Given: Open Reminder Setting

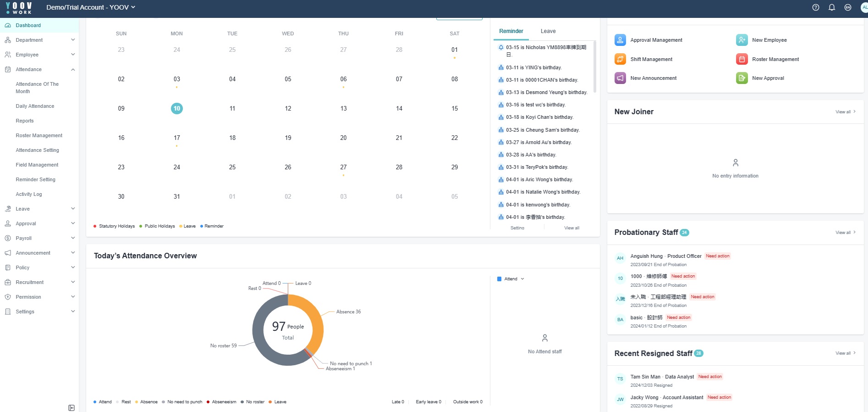Looking at the screenshot, I should coord(35,179).
